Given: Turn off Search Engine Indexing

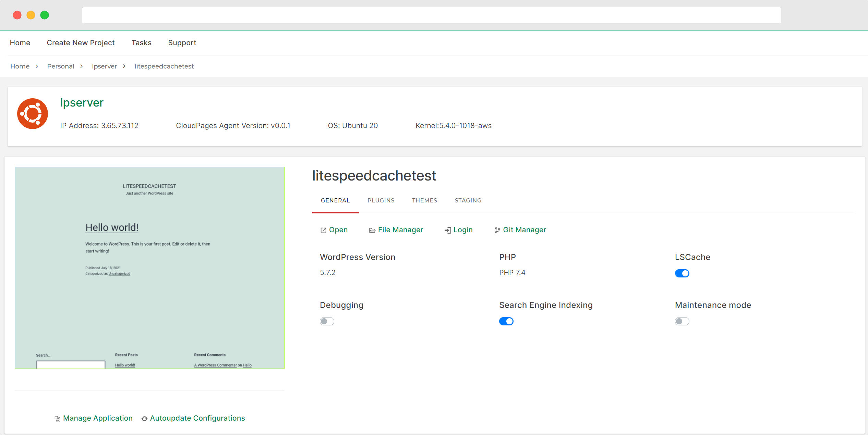Looking at the screenshot, I should tap(506, 321).
